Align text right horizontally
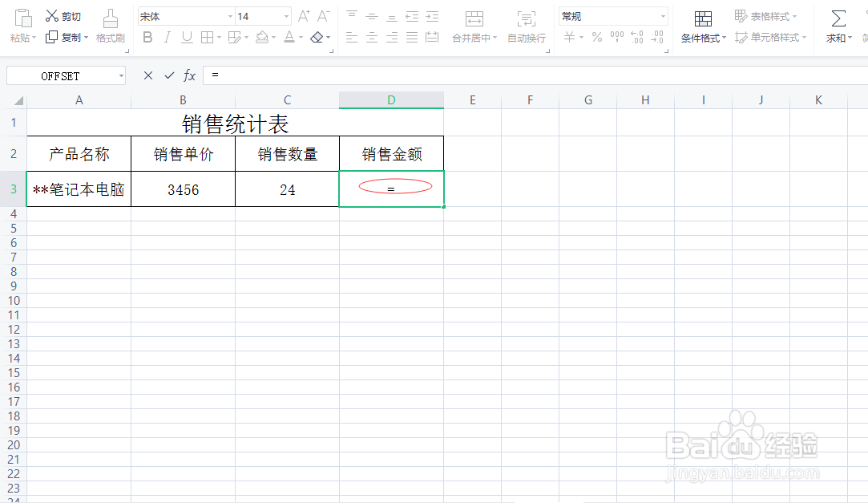 391,37
